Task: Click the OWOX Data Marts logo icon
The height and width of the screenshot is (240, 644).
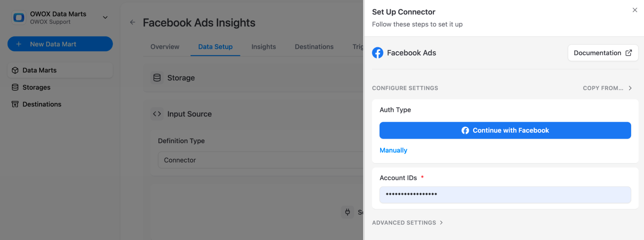Action: pos(19,17)
